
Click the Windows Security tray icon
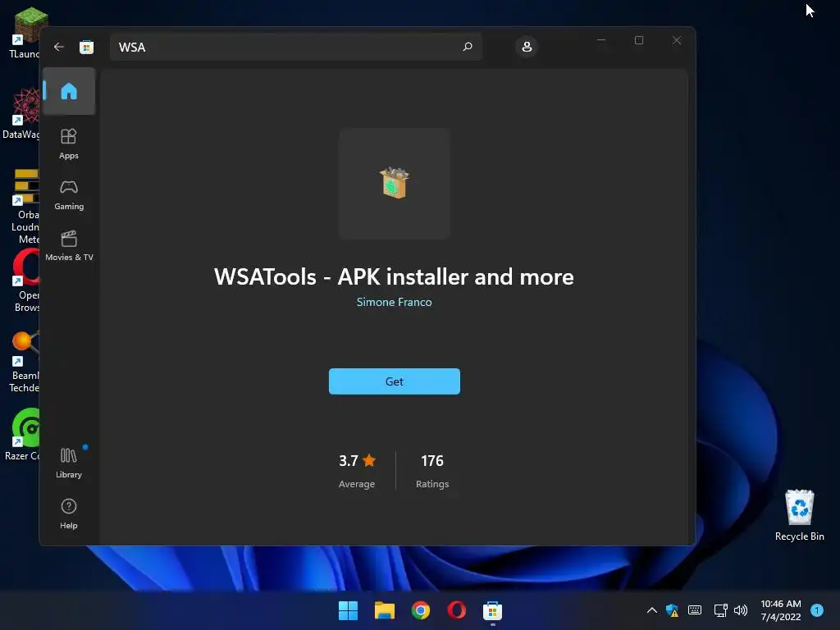point(673,610)
